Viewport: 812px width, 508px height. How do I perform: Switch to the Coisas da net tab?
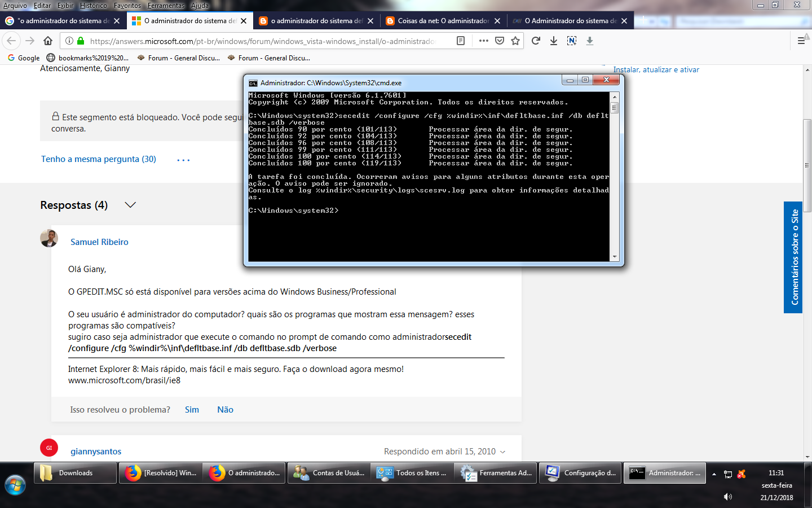[443, 21]
